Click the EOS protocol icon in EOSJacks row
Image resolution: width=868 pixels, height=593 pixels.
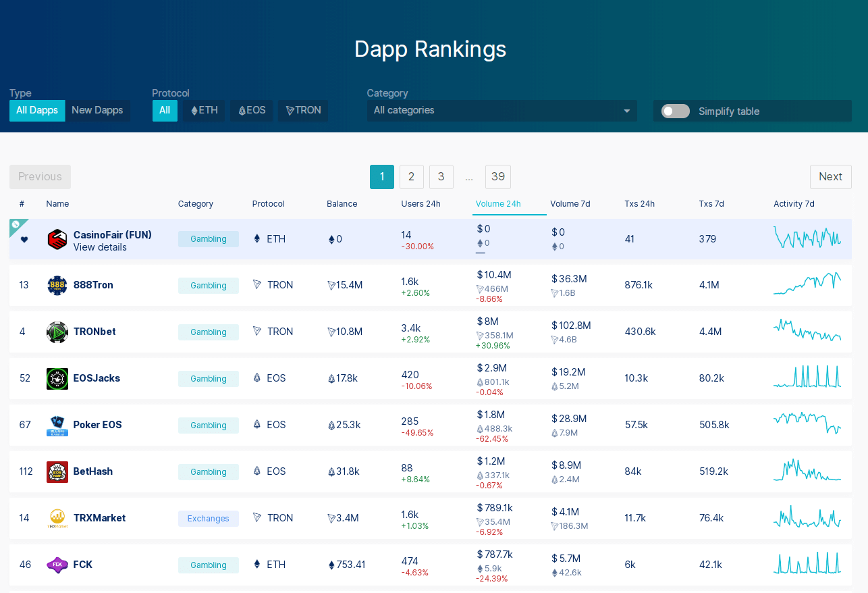point(256,378)
